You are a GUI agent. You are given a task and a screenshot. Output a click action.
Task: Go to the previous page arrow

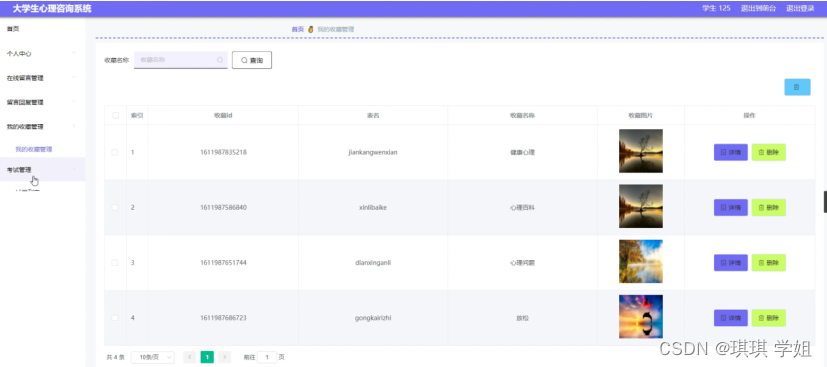point(190,357)
